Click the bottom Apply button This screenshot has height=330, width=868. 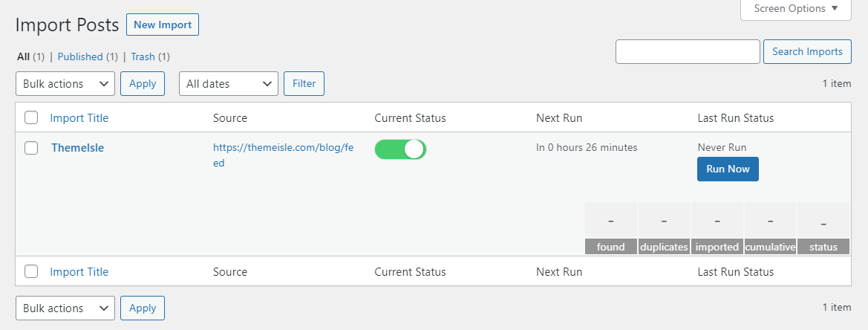coord(143,308)
